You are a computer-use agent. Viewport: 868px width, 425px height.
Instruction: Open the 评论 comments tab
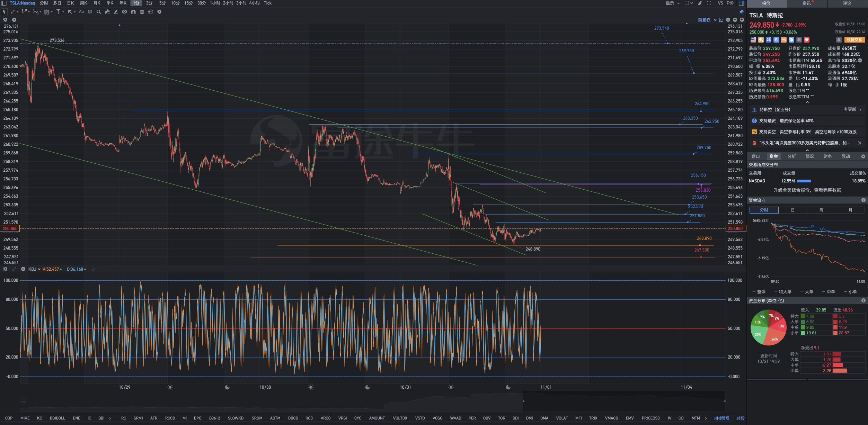847,3
